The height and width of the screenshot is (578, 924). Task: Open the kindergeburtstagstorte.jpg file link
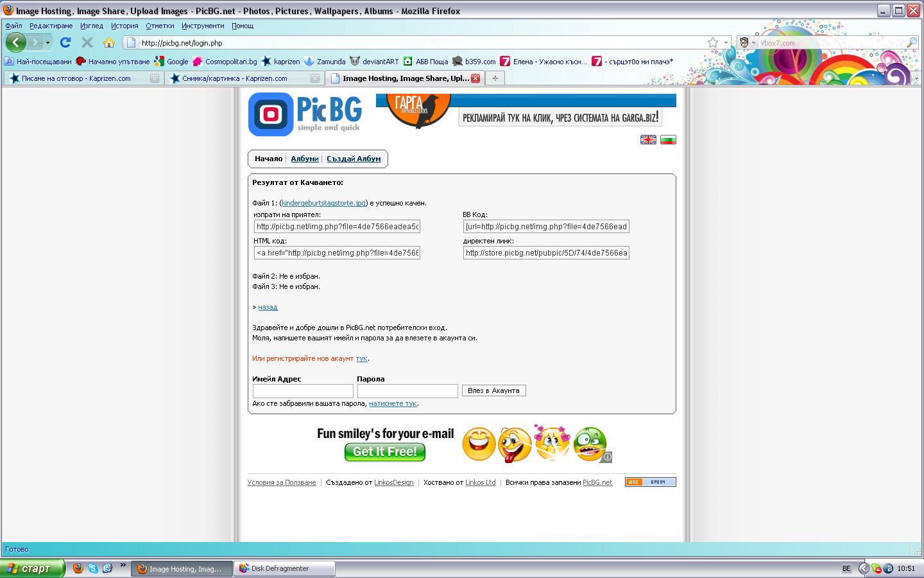324,203
